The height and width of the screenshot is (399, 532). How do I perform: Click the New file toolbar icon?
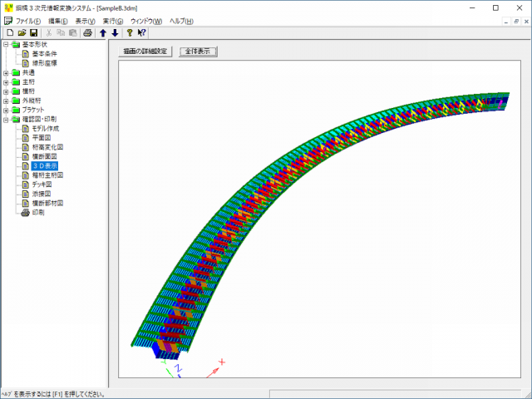pos(9,32)
